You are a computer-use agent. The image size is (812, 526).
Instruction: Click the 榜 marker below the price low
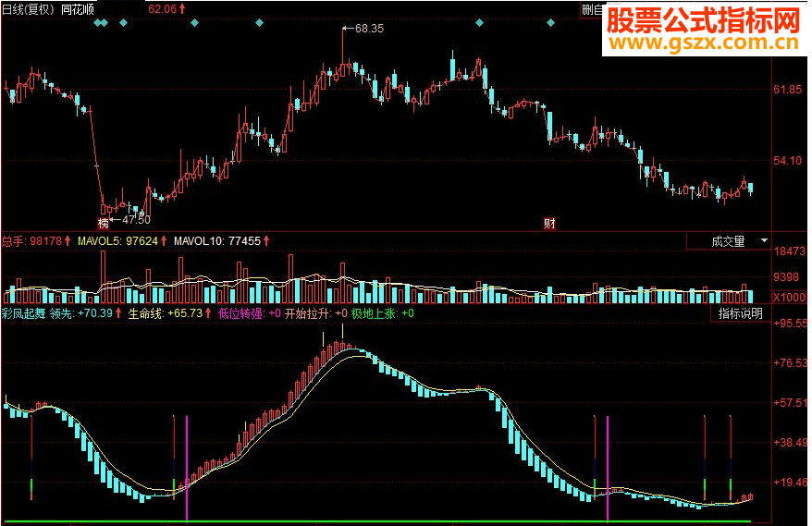click(104, 224)
